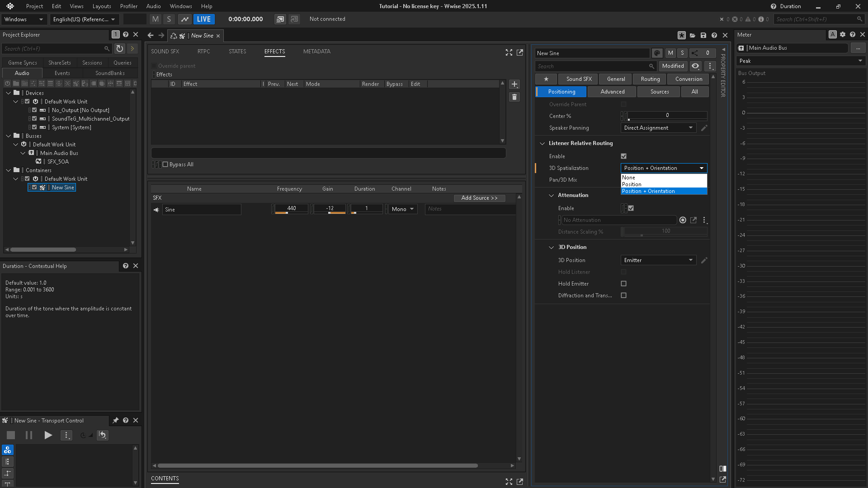Collapse the Busses tree node
868x488 pixels.
pos(9,136)
